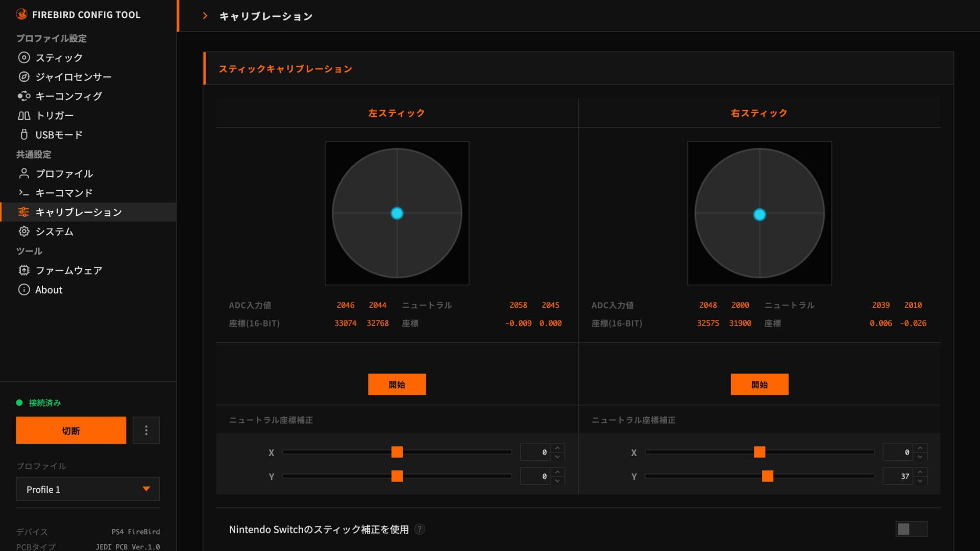Click the About info icon

tap(24, 290)
